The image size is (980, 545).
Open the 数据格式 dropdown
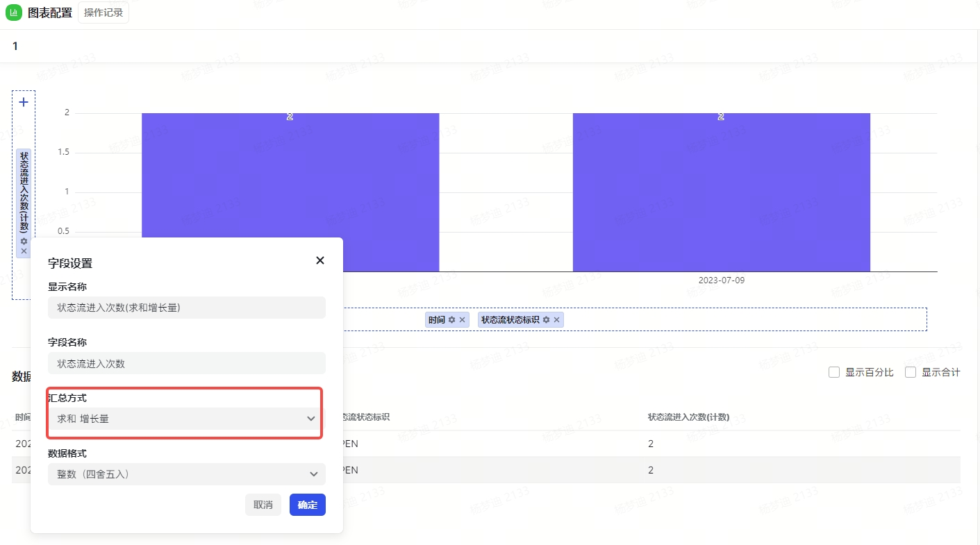(187, 474)
